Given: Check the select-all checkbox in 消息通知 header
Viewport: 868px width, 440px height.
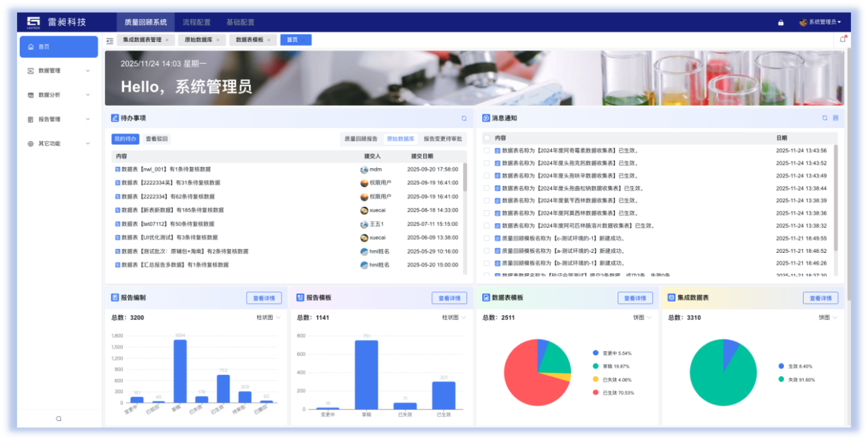Looking at the screenshot, I should pyautogui.click(x=486, y=138).
